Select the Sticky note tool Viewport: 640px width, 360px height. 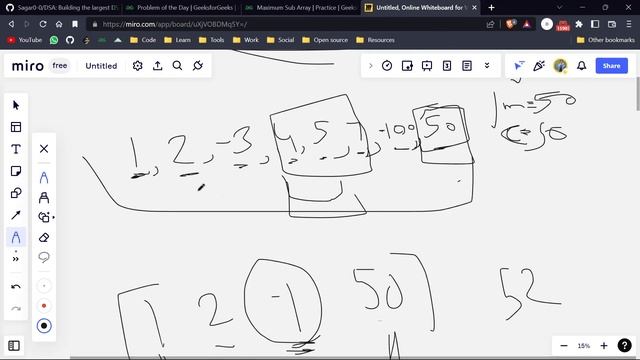tap(16, 171)
